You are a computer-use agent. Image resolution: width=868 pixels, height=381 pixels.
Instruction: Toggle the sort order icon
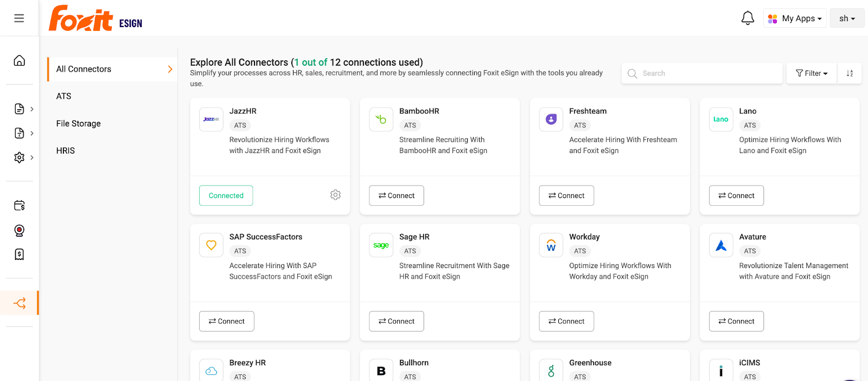pyautogui.click(x=850, y=73)
